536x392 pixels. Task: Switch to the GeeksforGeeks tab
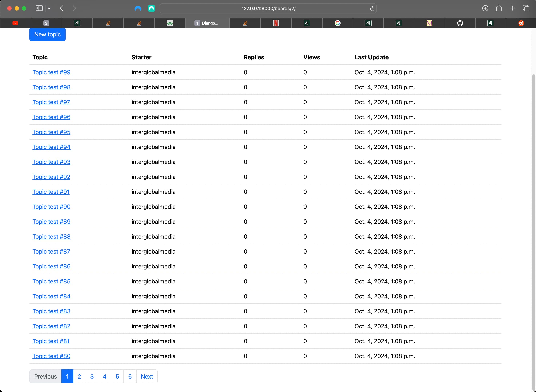point(170,23)
